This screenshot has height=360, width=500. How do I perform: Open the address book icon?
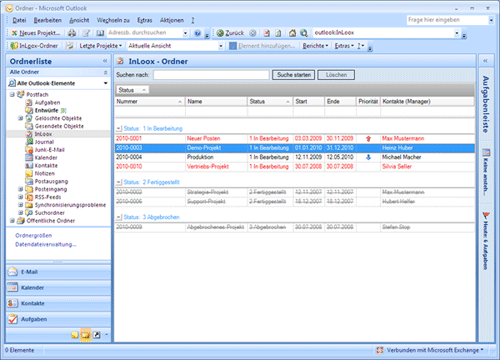pos(100,33)
